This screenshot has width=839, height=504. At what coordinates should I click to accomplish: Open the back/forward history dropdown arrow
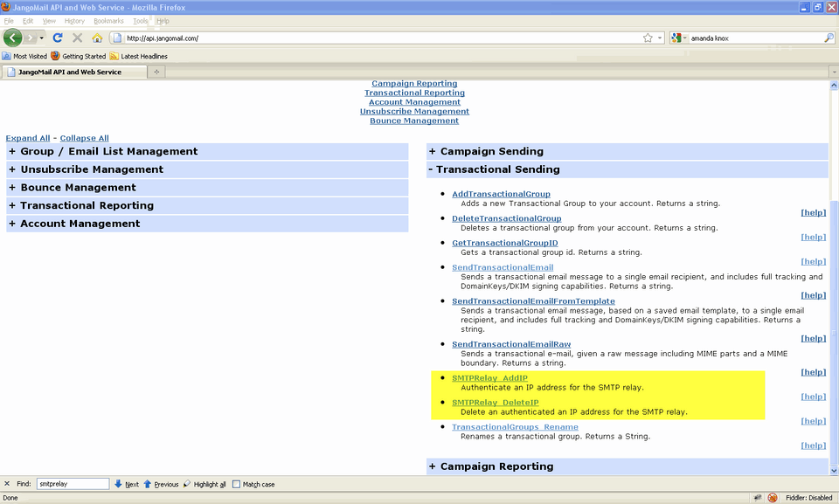click(x=42, y=38)
